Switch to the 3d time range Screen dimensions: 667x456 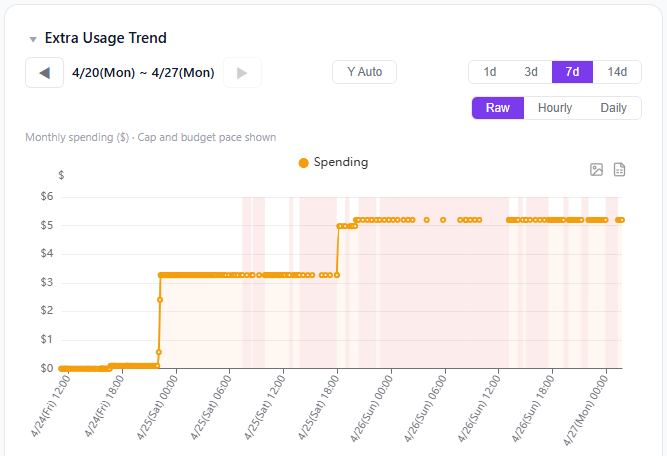[531, 72]
